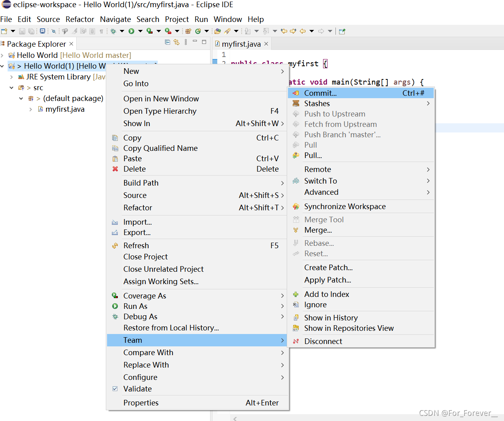Select Close Project menu entry
This screenshot has height=421, width=504.
[197, 257]
